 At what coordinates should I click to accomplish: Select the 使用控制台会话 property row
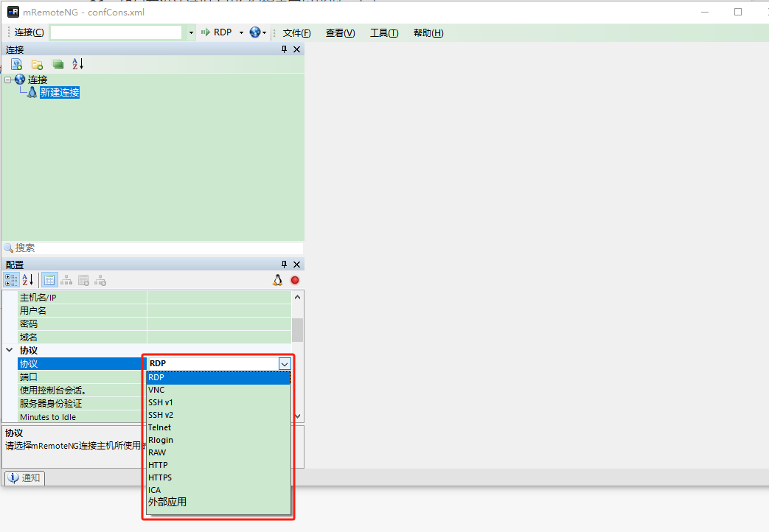tap(80, 391)
